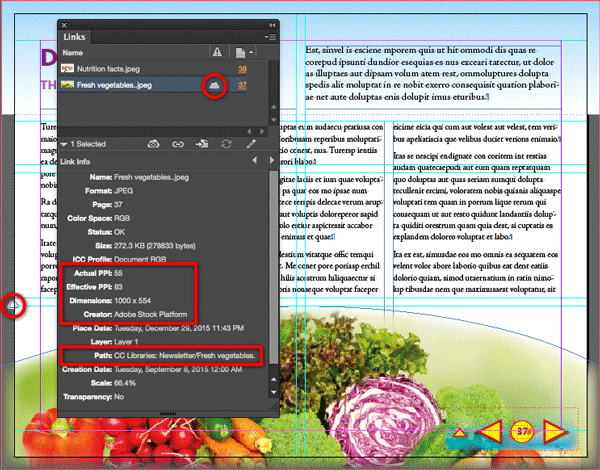Select the Nutrition facts.jpeg link row
600x470 pixels.
coord(153,69)
